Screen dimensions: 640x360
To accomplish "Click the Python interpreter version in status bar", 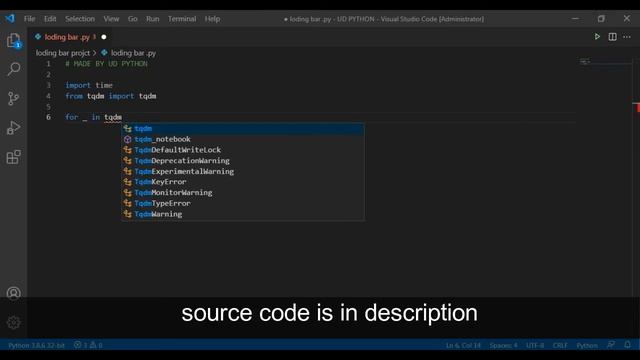I will [x=36, y=345].
